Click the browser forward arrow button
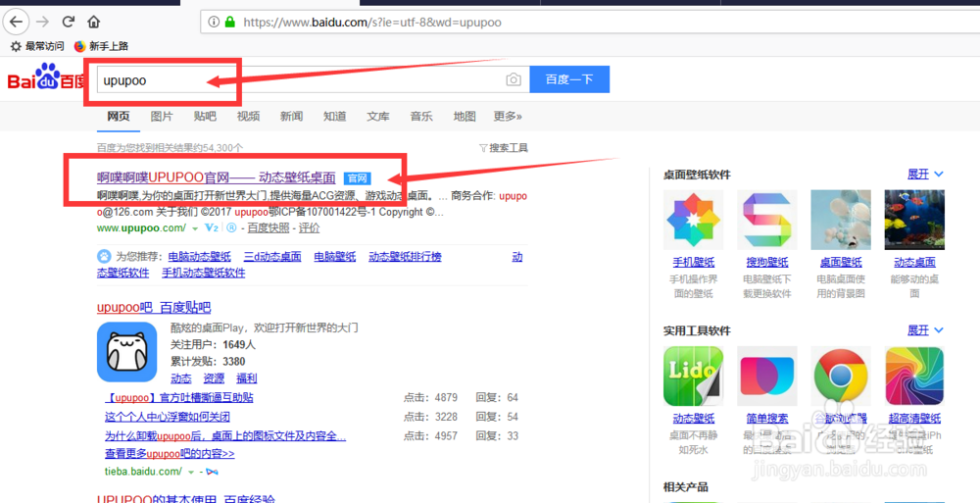This screenshot has height=503, width=980. (x=42, y=22)
